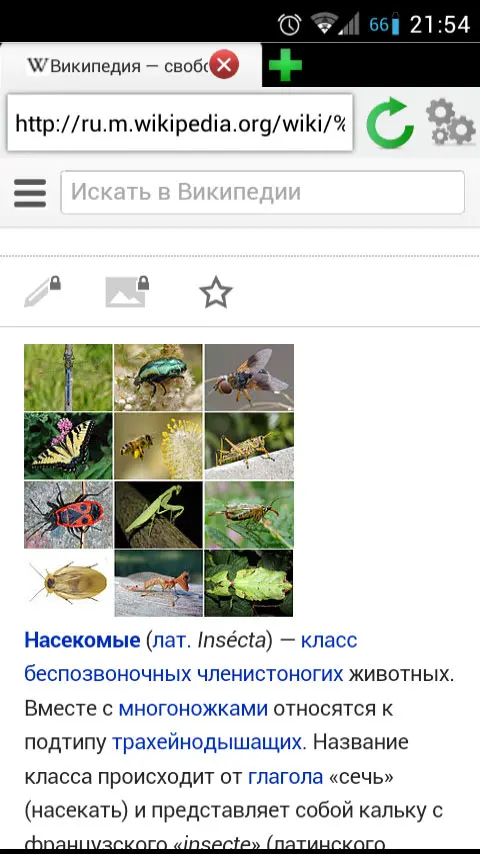Open the трахейнодышащих link
This screenshot has width=480, height=854.
[x=207, y=742]
